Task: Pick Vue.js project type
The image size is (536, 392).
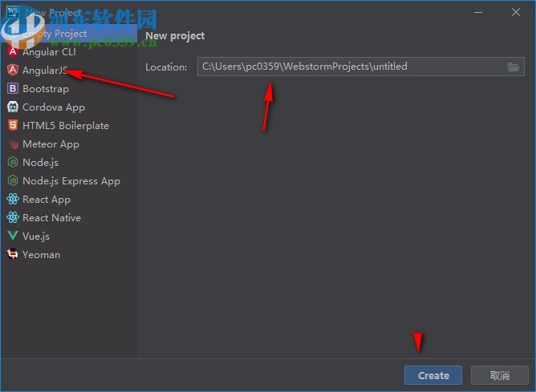Action: click(69, 236)
